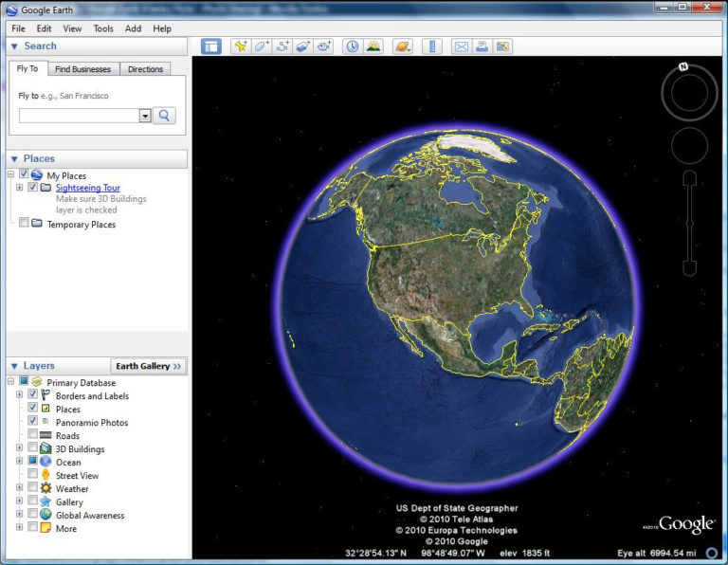Open the Fly To history dropdown

[145, 116]
